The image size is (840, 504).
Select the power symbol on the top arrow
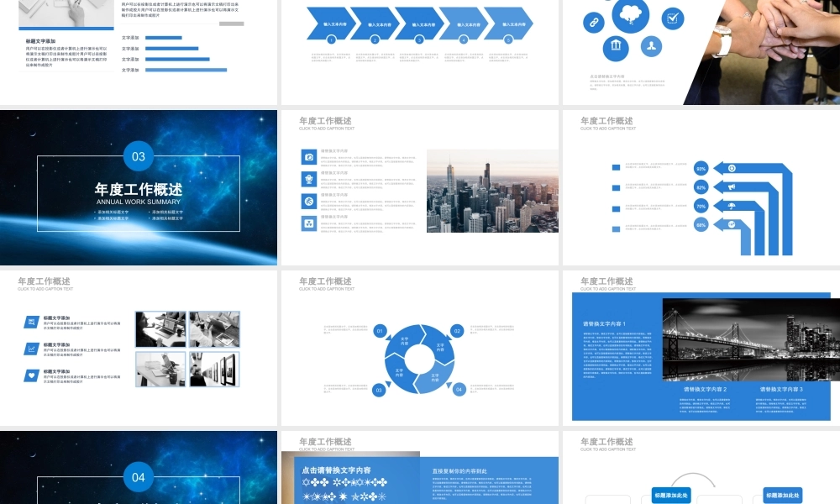click(732, 168)
